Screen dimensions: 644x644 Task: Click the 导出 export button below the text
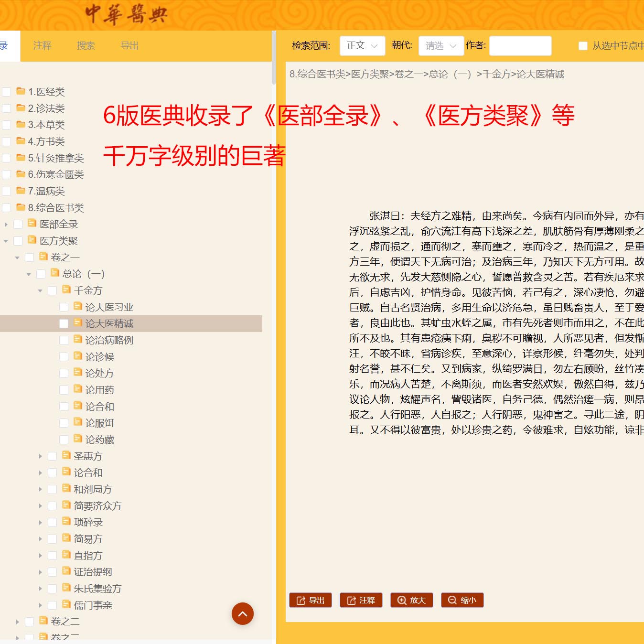(x=310, y=600)
